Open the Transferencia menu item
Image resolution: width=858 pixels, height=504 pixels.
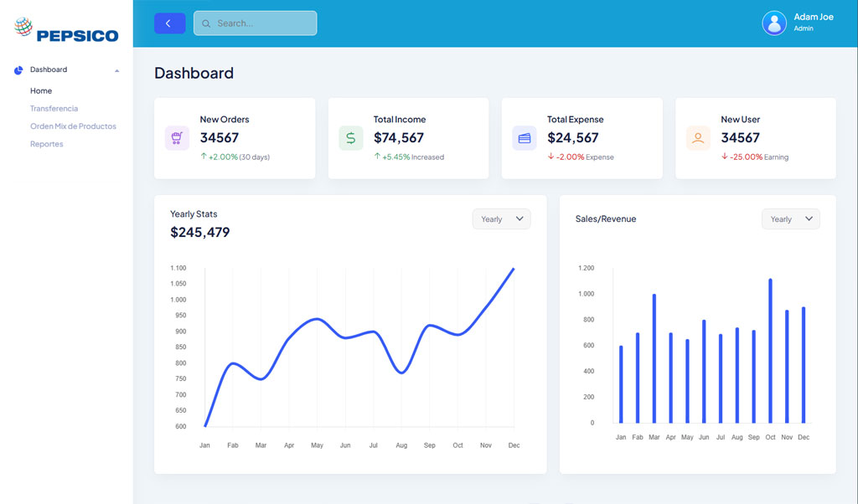[x=54, y=109]
